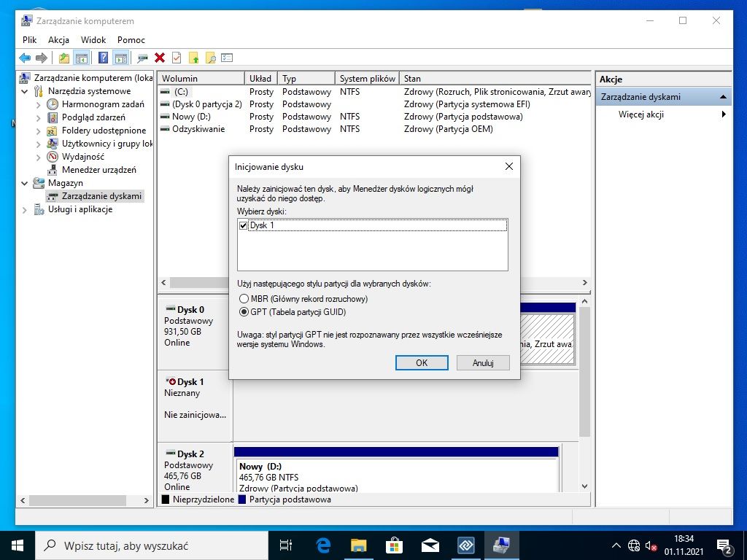The width and height of the screenshot is (747, 560).
Task: Click Więcej akcji in Akcje pane
Action: (640, 114)
